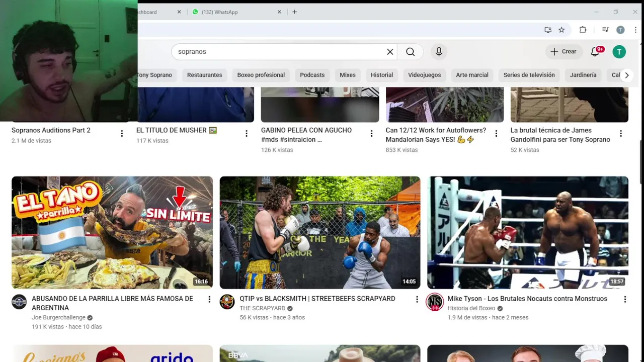The width and height of the screenshot is (644, 362).
Task: Play street boxing QTIP video thumbnail
Action: (320, 232)
